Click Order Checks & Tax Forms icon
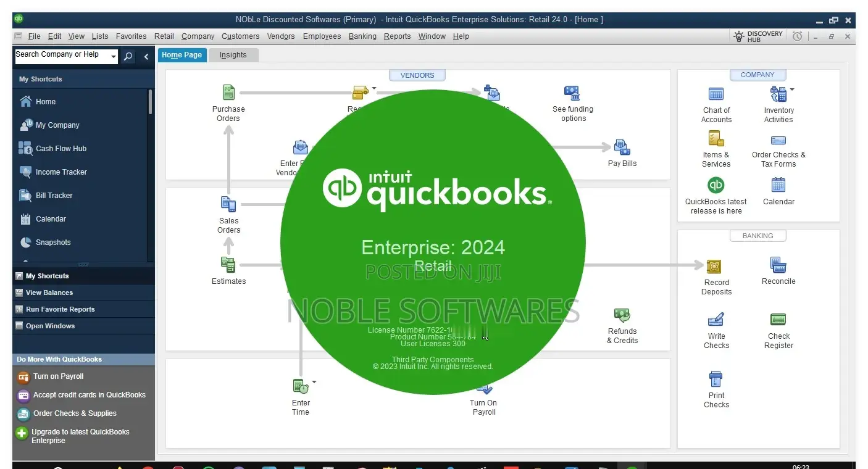This screenshot has width=868, height=469. [x=778, y=140]
